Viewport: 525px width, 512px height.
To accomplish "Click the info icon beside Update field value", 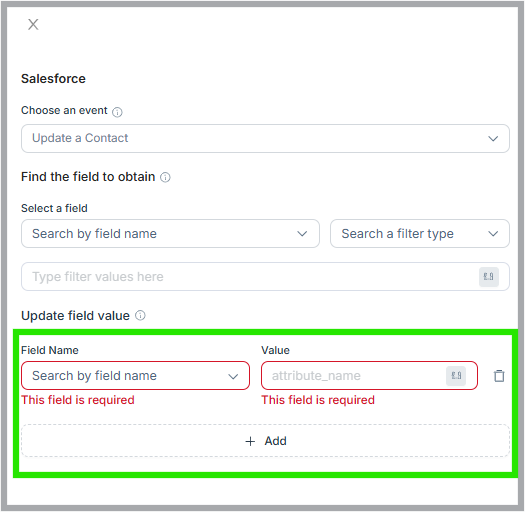I will [140, 315].
